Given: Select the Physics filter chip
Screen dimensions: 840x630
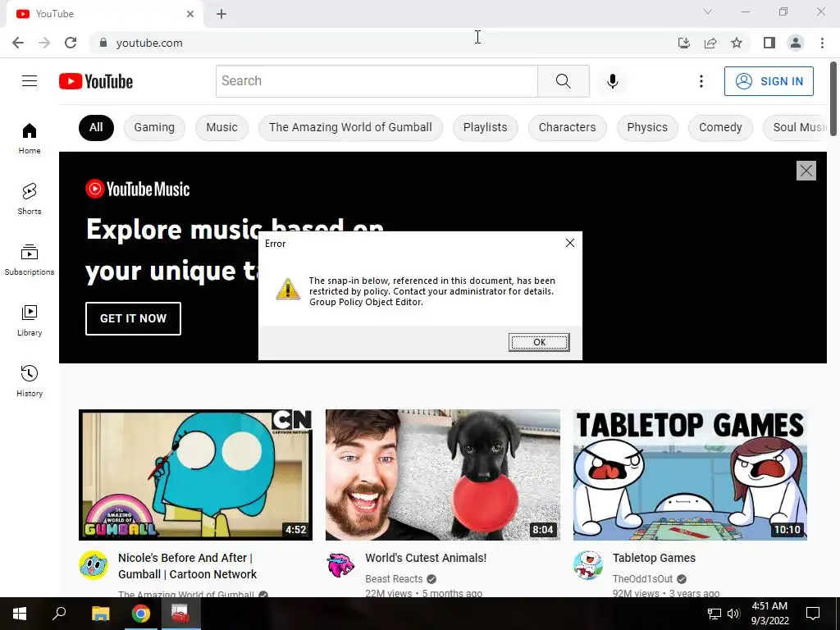Looking at the screenshot, I should tap(647, 127).
